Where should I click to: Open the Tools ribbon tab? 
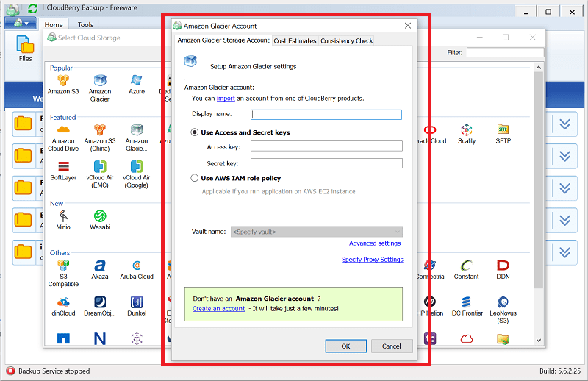pos(85,24)
